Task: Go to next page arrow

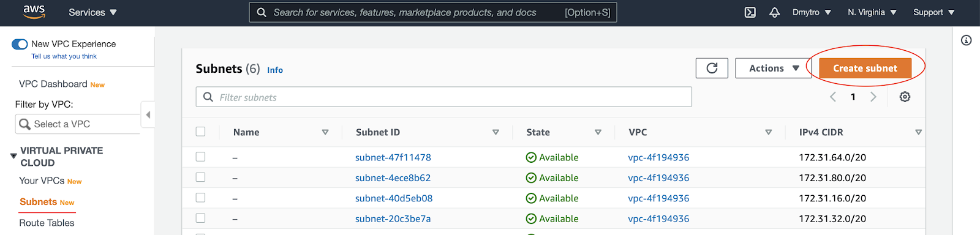Action: click(873, 97)
